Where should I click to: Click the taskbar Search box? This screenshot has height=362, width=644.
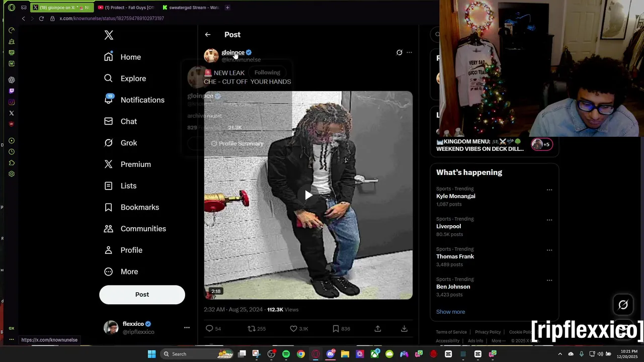pyautogui.click(x=198, y=354)
